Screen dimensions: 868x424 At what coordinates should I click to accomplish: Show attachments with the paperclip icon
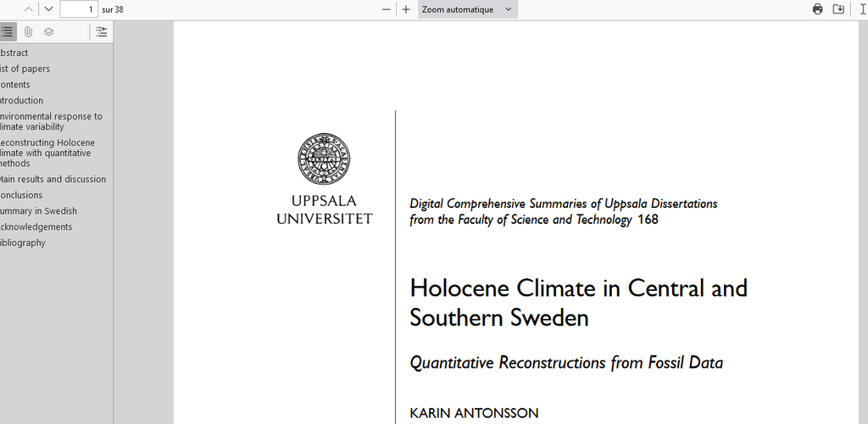(x=28, y=32)
